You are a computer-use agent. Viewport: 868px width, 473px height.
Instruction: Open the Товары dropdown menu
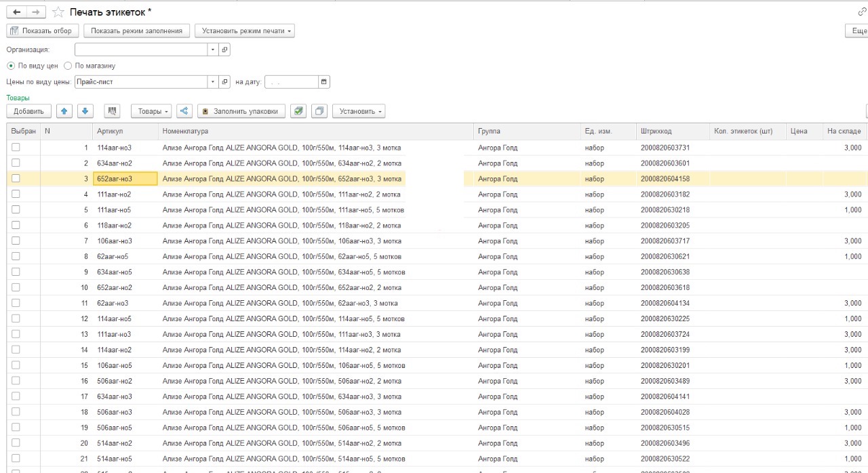(151, 111)
